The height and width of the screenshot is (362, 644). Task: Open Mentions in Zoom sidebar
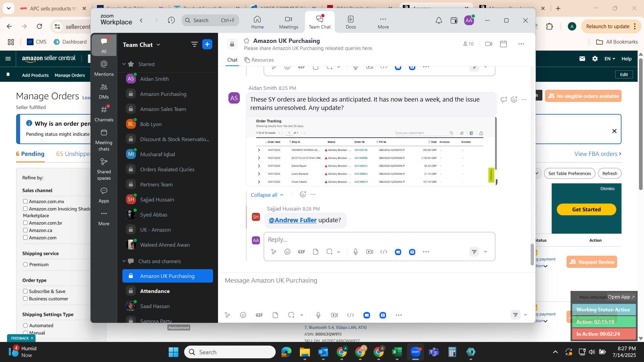point(104,68)
